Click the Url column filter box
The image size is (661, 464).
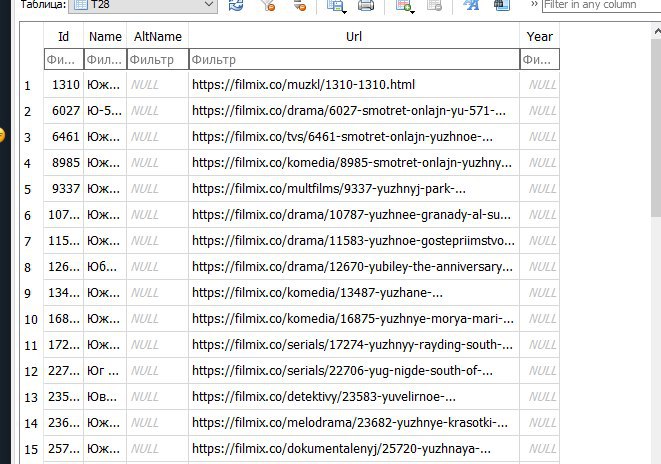pos(354,59)
